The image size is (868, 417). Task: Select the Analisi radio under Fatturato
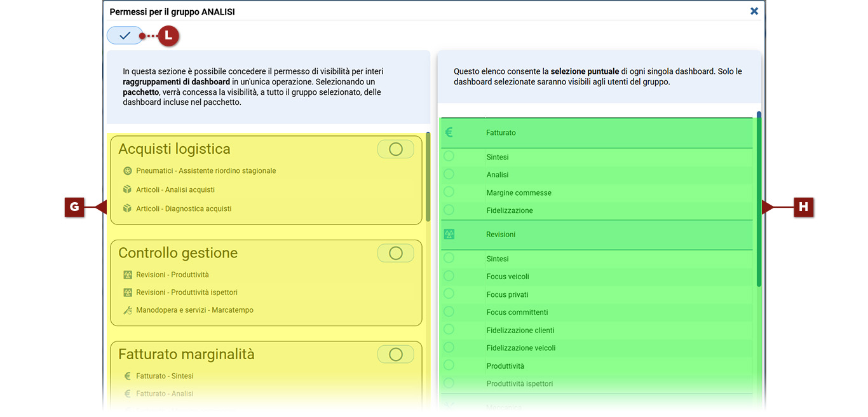(x=449, y=174)
